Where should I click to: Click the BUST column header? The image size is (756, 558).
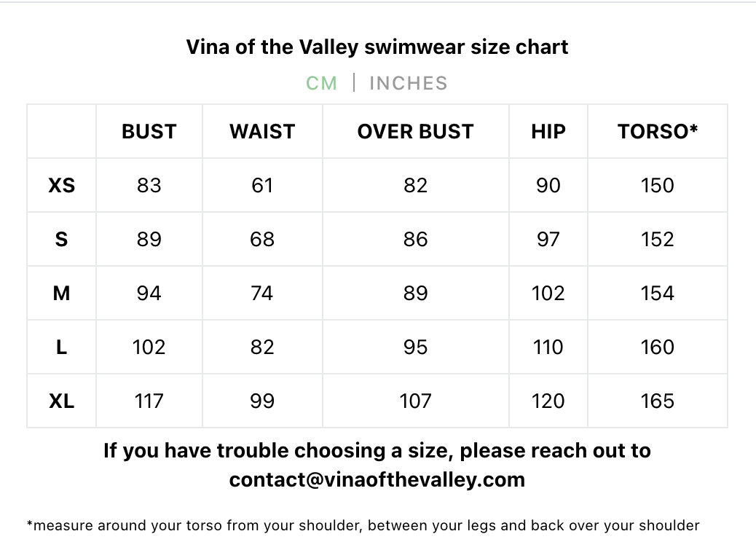click(149, 132)
